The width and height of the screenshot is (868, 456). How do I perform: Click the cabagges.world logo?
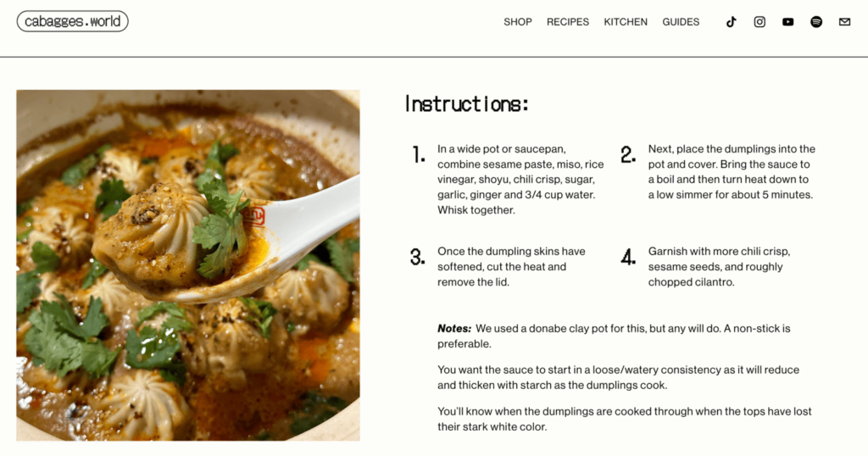(73, 21)
